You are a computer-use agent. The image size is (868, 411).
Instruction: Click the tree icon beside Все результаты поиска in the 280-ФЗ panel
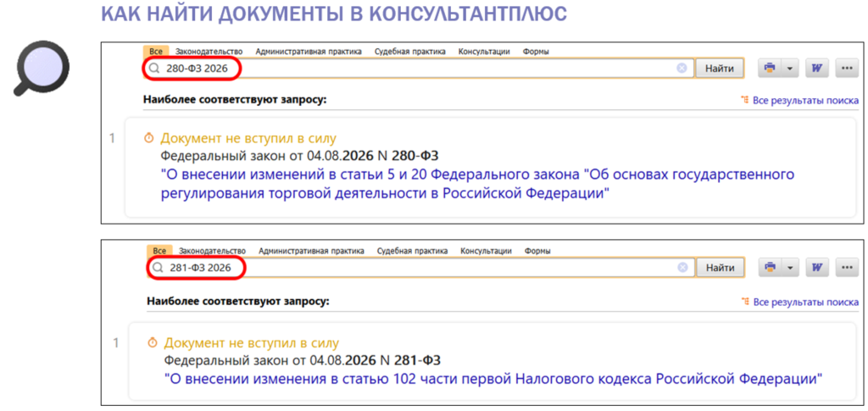pos(744,100)
